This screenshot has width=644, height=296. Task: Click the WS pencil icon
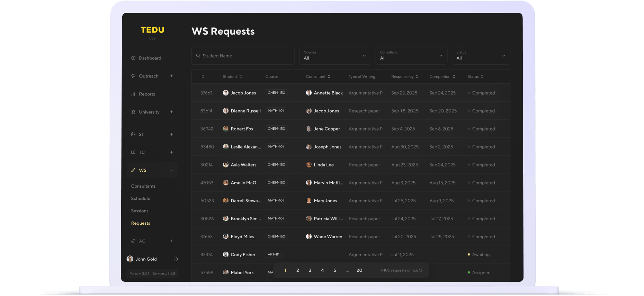[x=133, y=170]
